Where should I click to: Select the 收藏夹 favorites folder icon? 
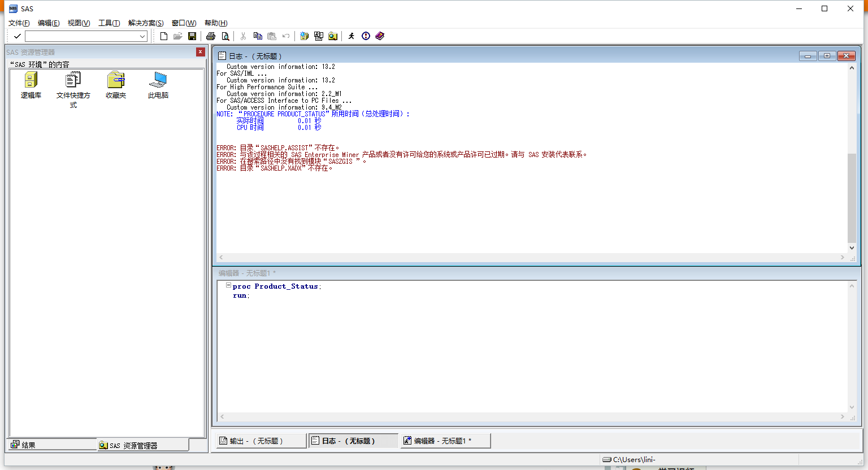click(x=116, y=85)
